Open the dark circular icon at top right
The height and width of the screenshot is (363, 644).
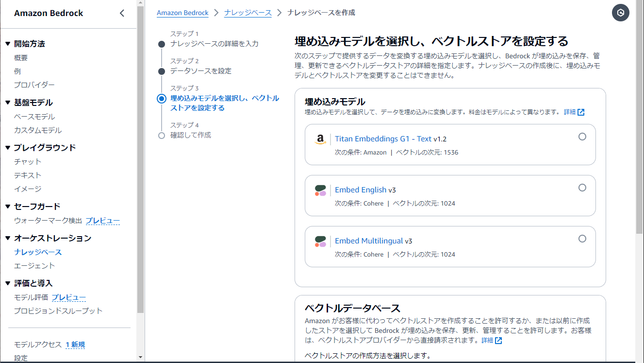coord(620,13)
